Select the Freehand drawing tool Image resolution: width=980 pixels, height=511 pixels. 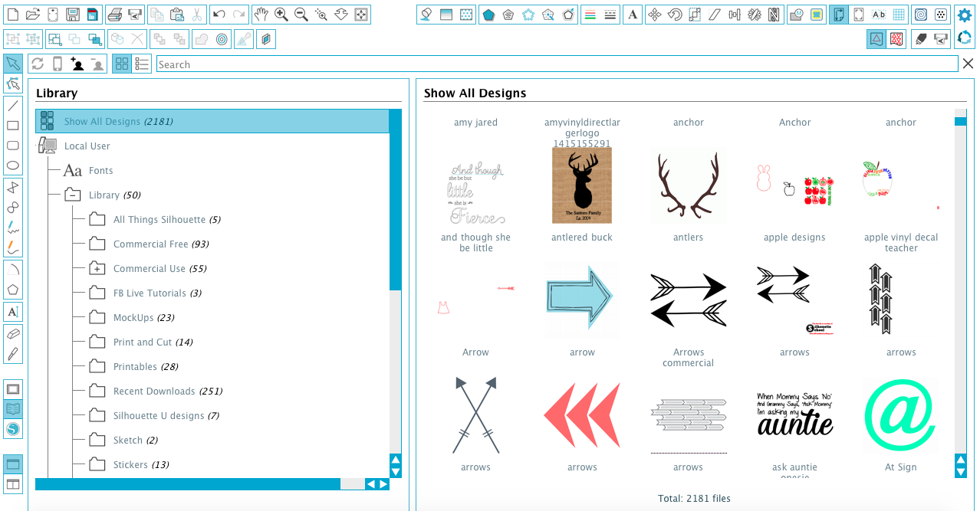point(12,227)
